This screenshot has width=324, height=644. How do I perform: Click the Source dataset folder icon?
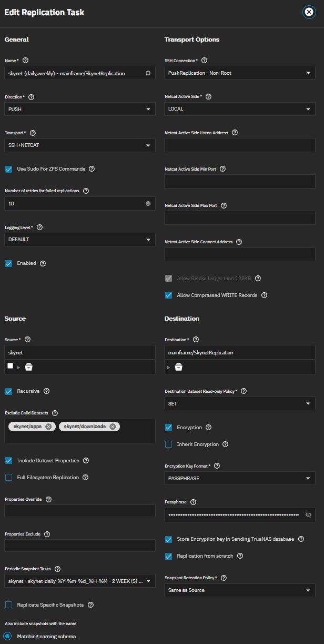click(x=29, y=367)
